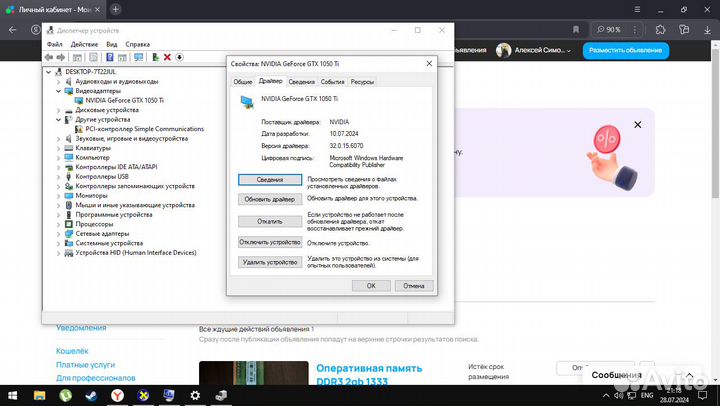Image resolution: width=720 pixels, height=406 pixels.
Task: Expand the Клавиатуры node
Action: pos(58,148)
